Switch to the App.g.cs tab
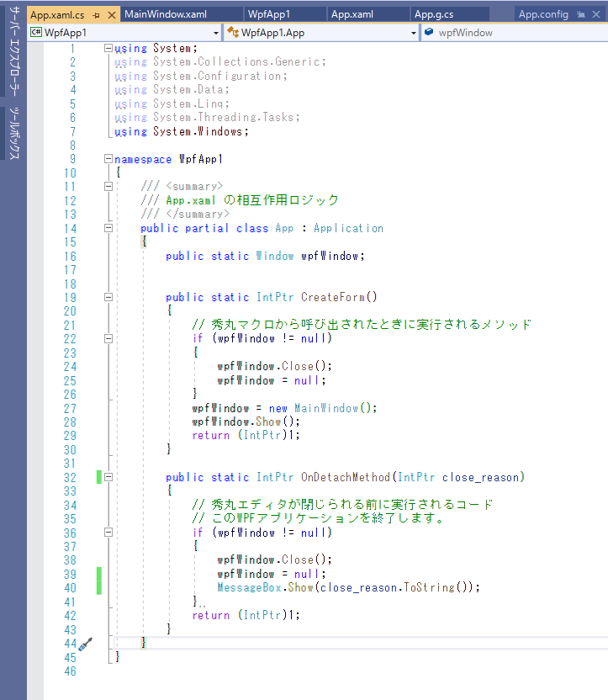 (435, 14)
